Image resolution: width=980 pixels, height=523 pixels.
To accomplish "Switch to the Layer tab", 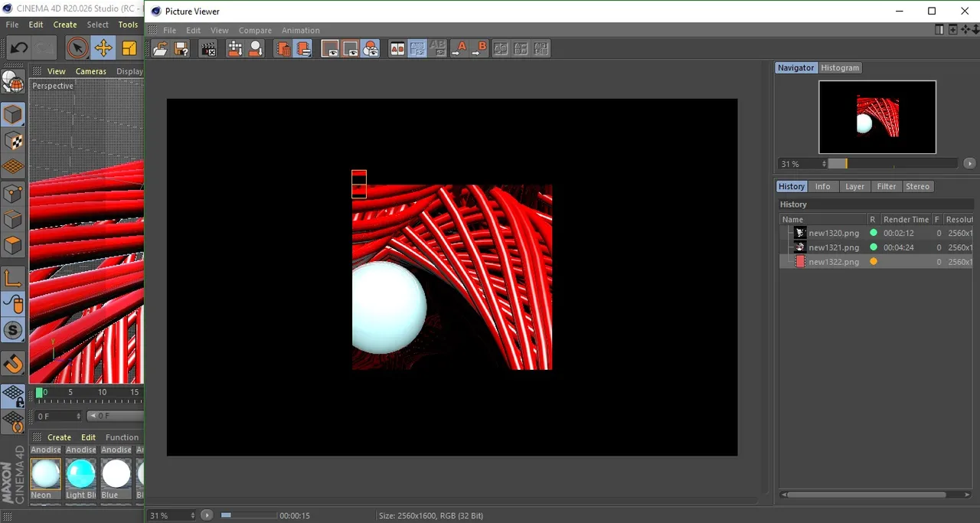I will (x=854, y=186).
